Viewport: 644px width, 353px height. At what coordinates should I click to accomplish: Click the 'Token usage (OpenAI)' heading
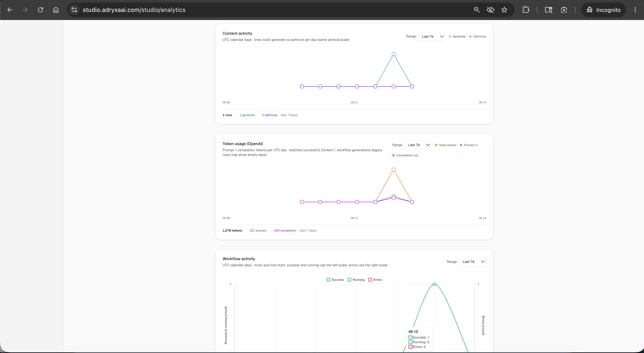243,144
